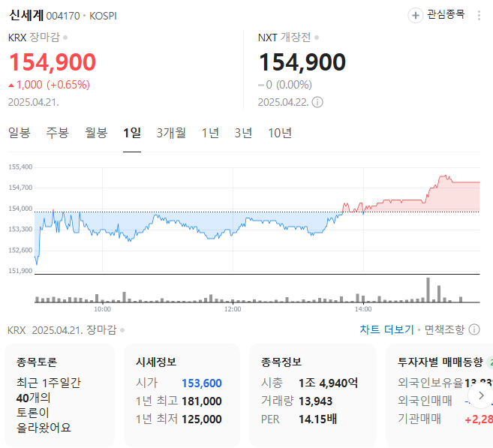This screenshot has height=448, width=493.
Task: Click the right arrow to scroll cards
Action: pyautogui.click(x=481, y=395)
